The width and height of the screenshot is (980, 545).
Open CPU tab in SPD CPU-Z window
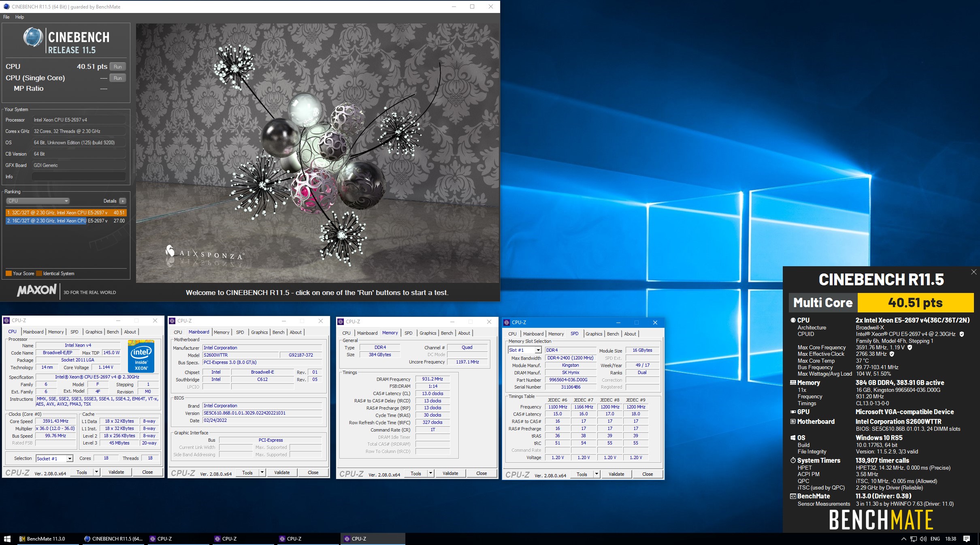click(512, 334)
